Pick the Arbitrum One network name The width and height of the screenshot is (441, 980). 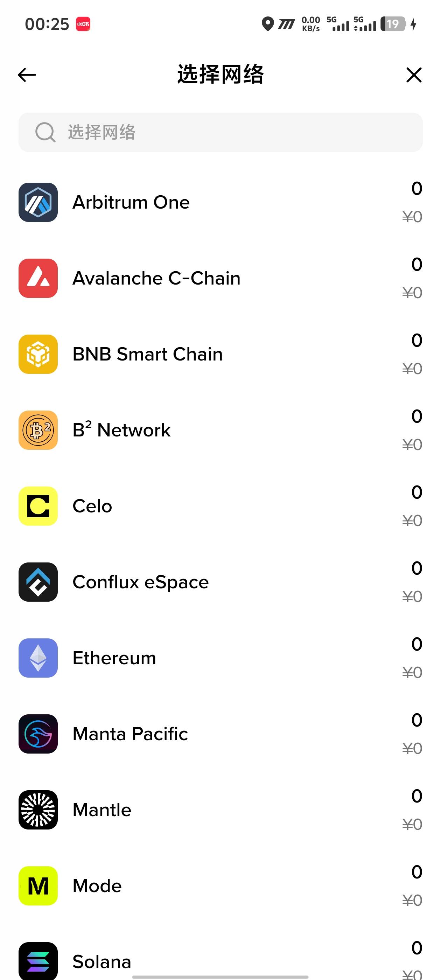point(131,202)
